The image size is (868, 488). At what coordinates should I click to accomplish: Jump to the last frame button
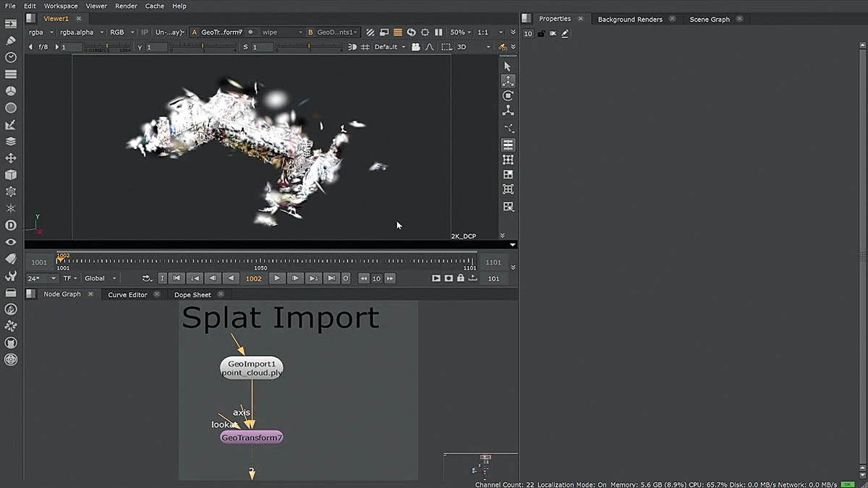click(331, 278)
